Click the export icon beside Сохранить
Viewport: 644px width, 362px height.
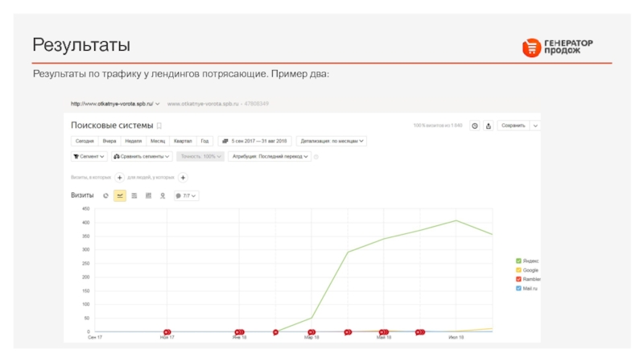489,125
